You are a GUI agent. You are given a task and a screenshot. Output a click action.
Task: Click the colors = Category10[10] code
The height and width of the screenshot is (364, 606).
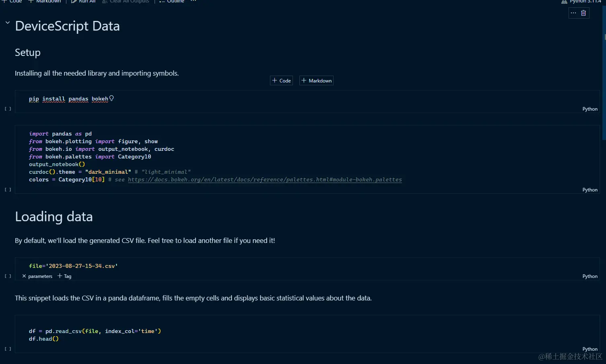click(x=67, y=180)
